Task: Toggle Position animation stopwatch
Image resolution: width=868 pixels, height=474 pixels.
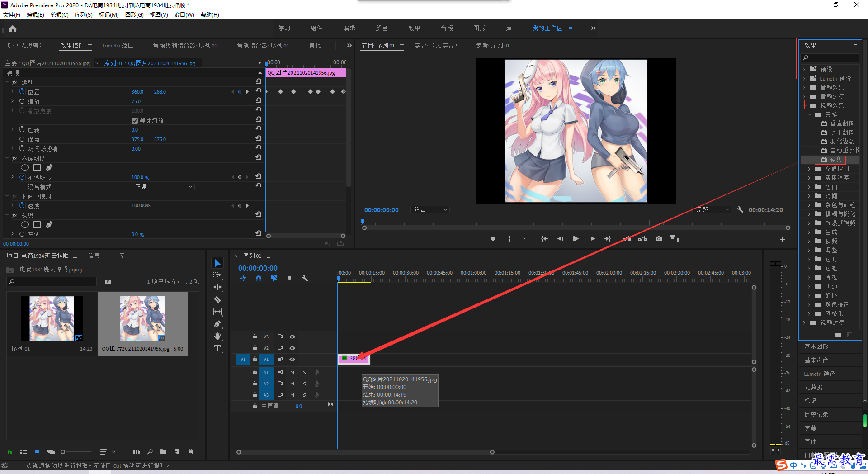Action: coord(22,91)
